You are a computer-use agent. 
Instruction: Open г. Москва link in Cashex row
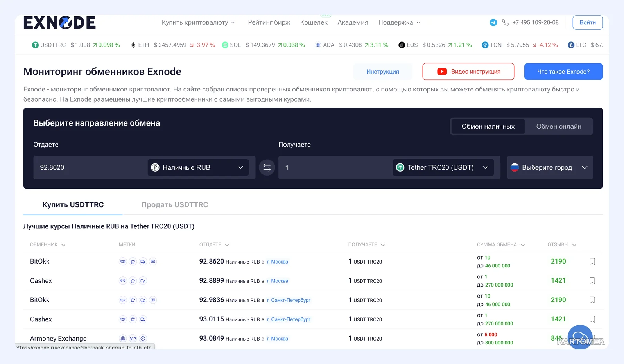click(x=278, y=281)
